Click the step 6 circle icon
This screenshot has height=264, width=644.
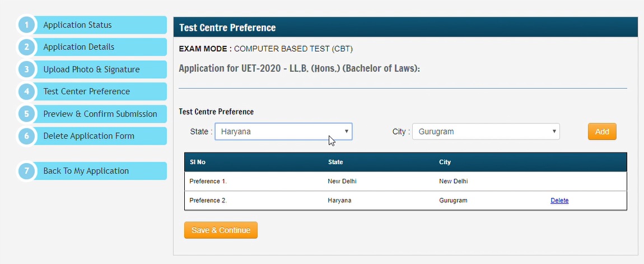point(26,136)
